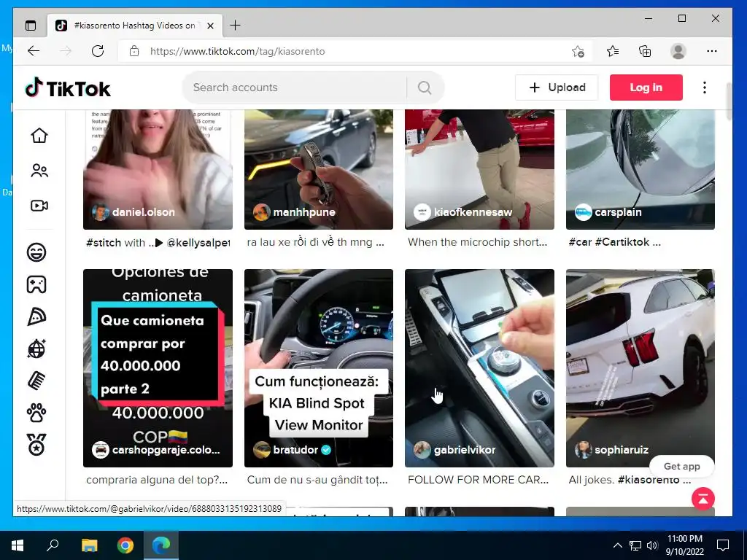
Task: Click the page vertical scrollbar thumb
Action: coord(729,101)
